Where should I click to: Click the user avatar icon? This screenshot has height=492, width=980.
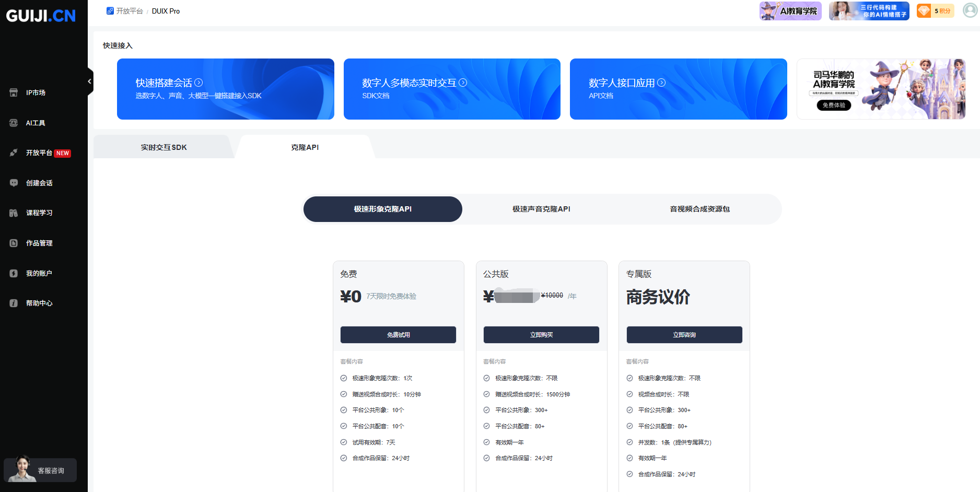pos(970,10)
